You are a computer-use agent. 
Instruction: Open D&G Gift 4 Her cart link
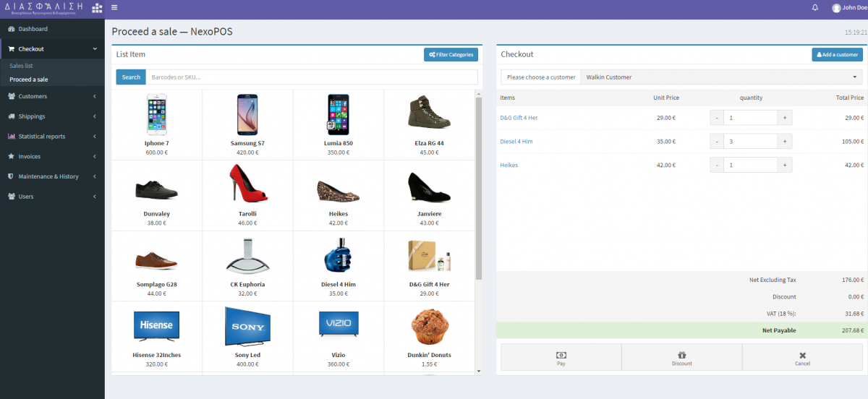click(519, 118)
